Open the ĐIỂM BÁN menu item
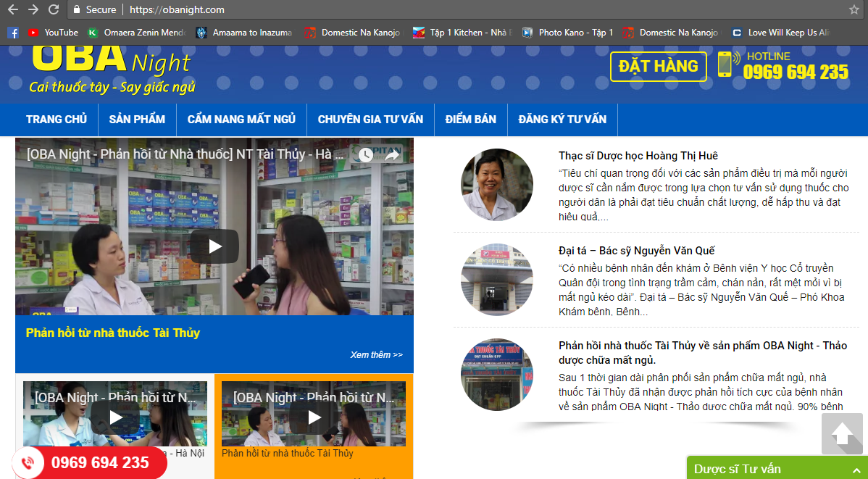Screen dimensions: 868x479 pyautogui.click(x=470, y=119)
